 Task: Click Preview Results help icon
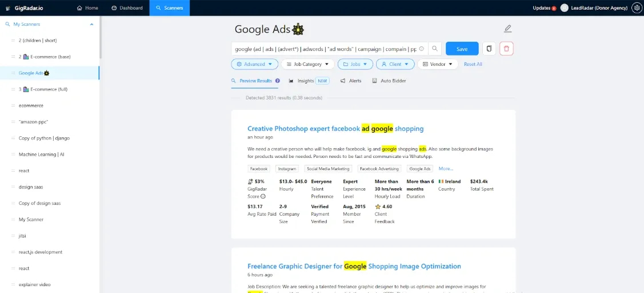point(278,81)
